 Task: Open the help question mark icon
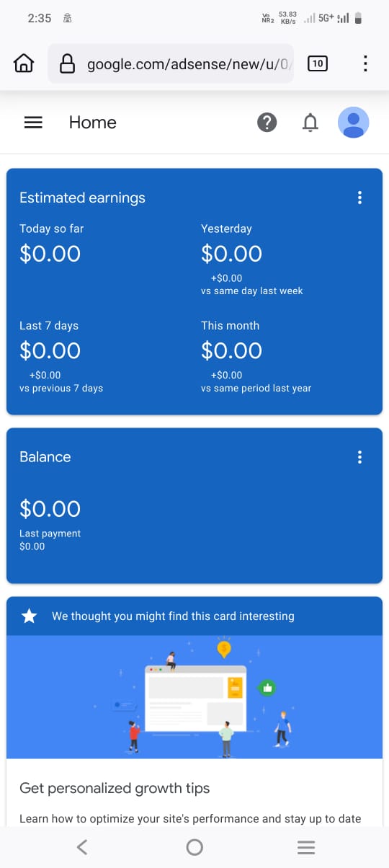pos(267,123)
